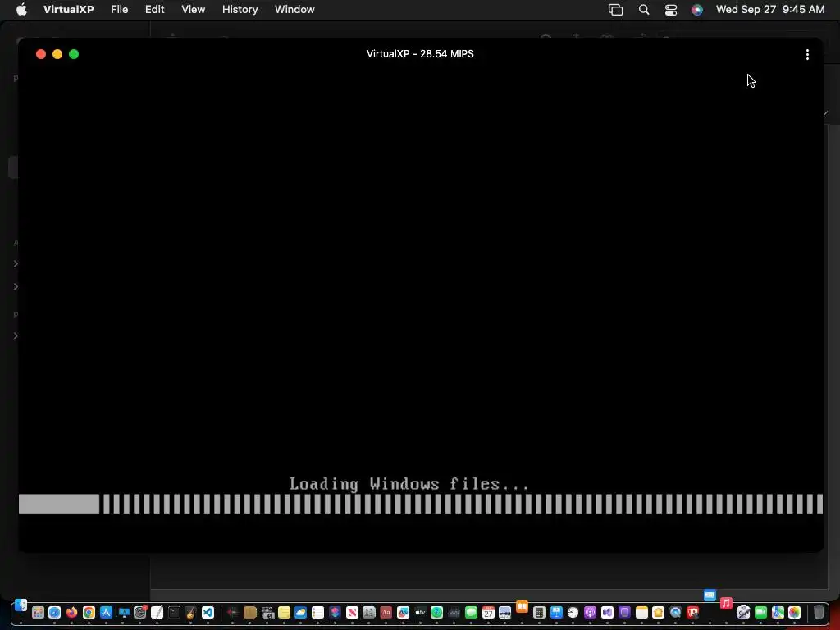The image size is (840, 630).
Task: Open Messages from the Dock
Action: pos(471,612)
